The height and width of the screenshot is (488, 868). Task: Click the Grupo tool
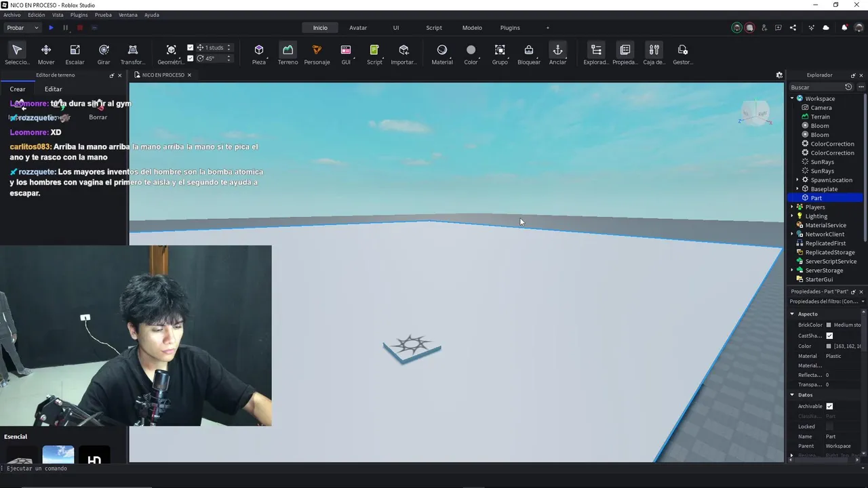coord(500,54)
